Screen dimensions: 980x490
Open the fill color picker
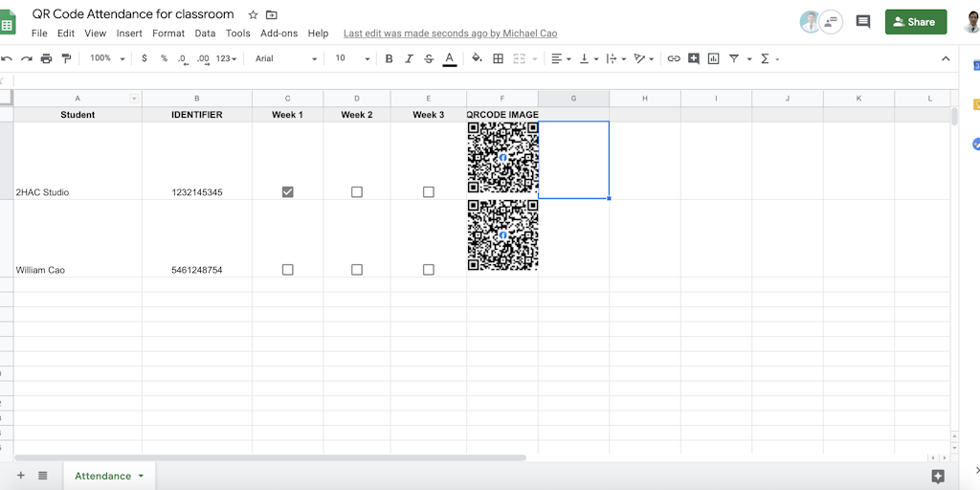[477, 58]
